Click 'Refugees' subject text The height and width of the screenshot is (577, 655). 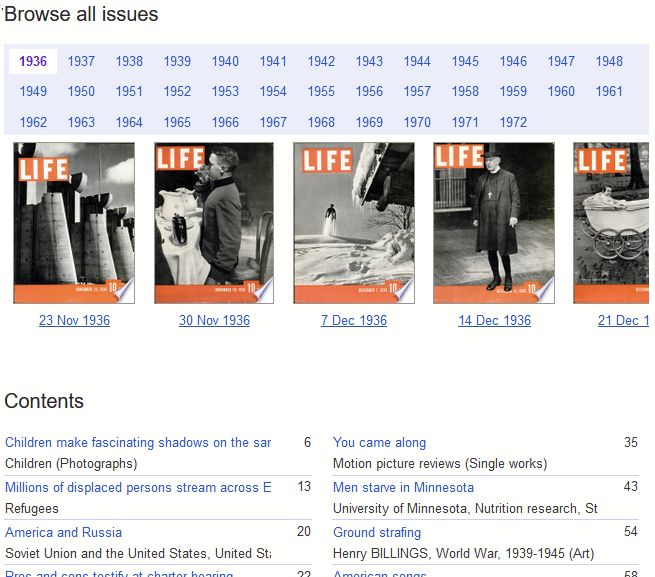tap(32, 509)
